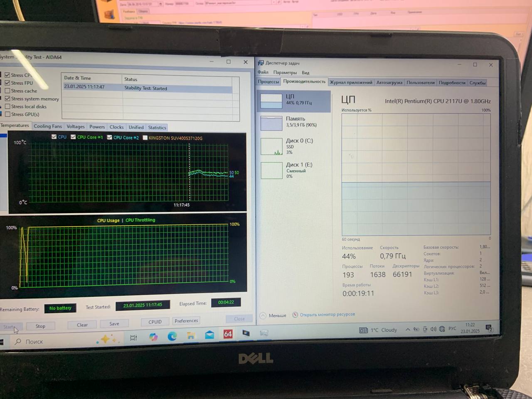Enable the Stress local disks checkbox

pos(7,106)
